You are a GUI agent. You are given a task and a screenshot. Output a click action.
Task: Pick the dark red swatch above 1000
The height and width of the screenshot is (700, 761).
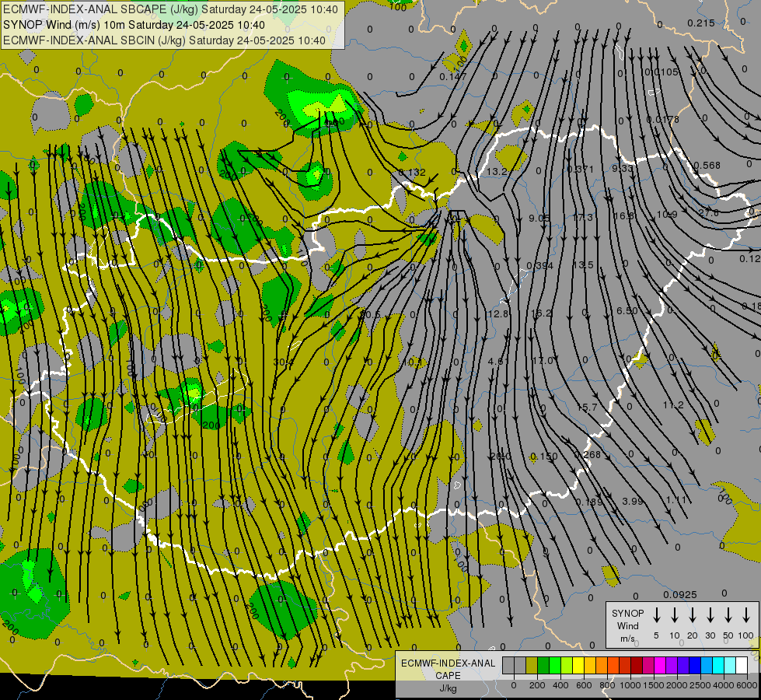click(637, 665)
